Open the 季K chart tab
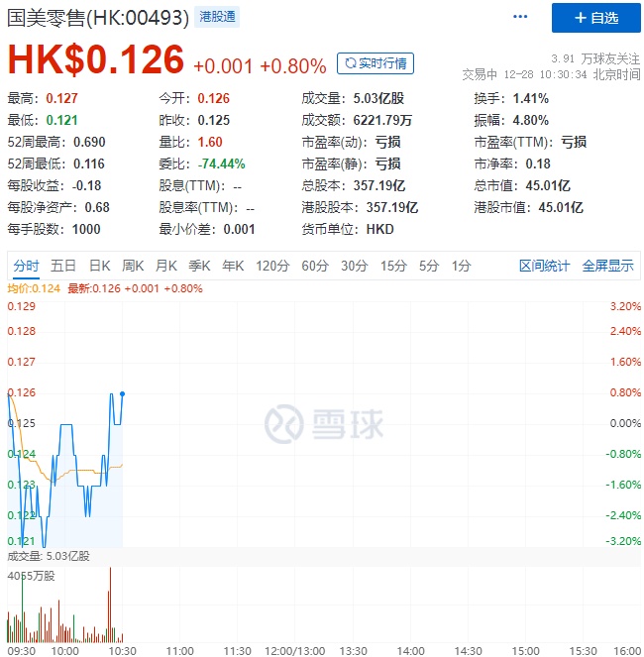Viewport: 644px width, 657px height. click(199, 266)
